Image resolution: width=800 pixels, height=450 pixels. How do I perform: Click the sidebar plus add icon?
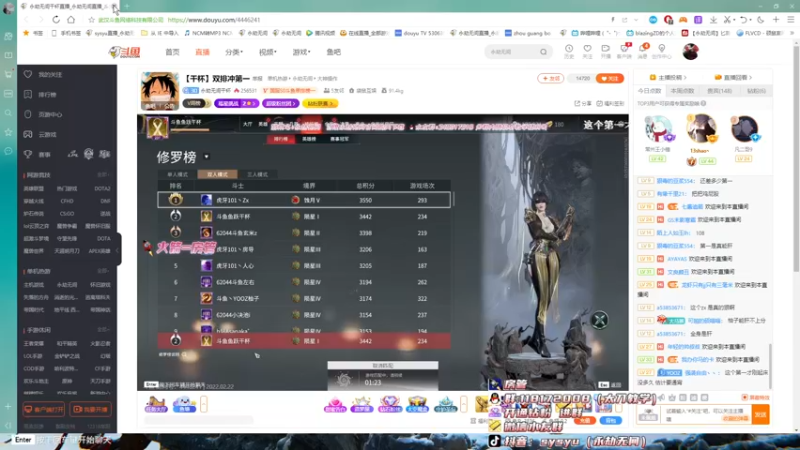click(x=8, y=407)
